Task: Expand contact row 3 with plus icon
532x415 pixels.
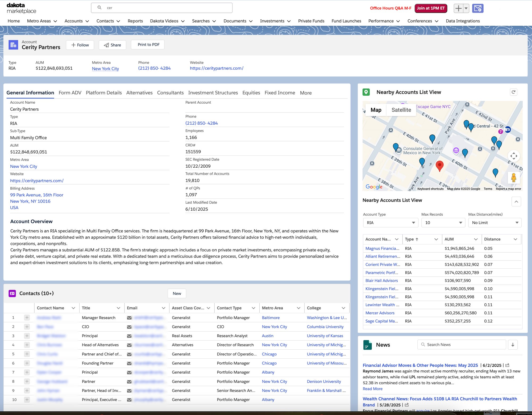Action: 27,336
